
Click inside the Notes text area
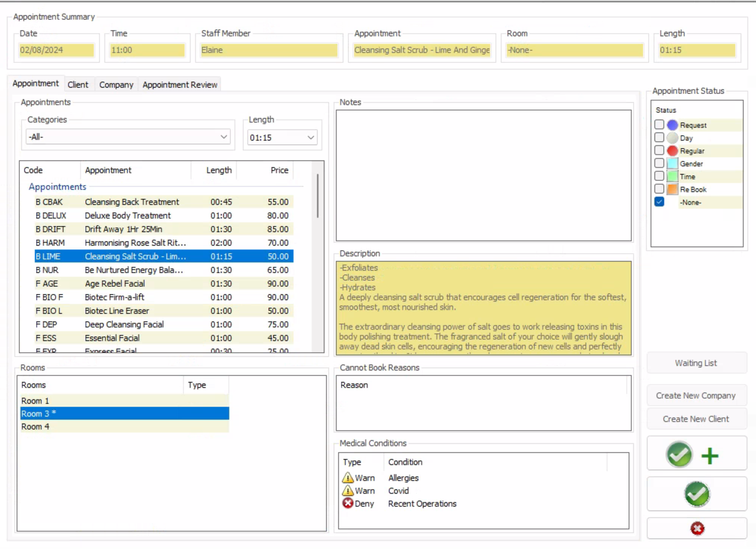point(484,175)
